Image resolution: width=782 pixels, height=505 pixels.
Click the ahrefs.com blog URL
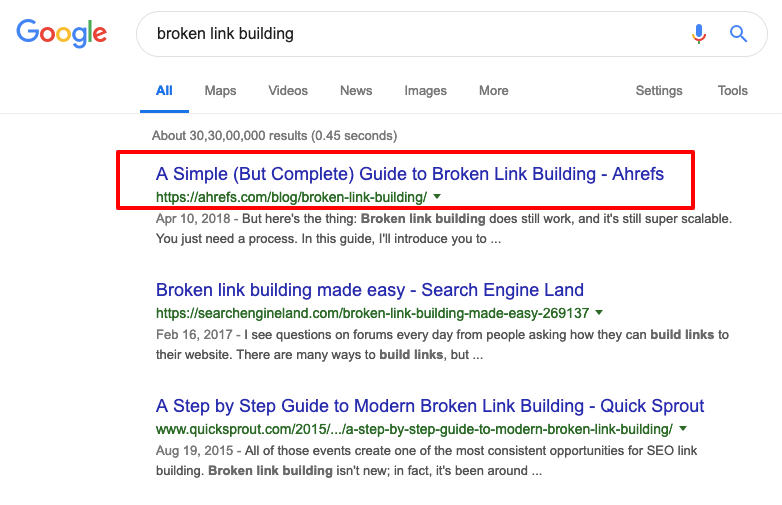click(x=292, y=197)
